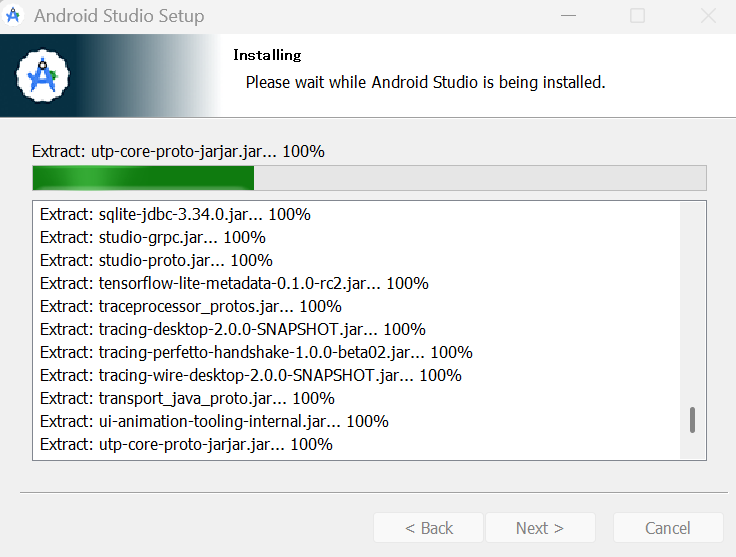The width and height of the screenshot is (736, 557).
Task: Click the extraction log scrollbar thumb
Action: click(692, 420)
